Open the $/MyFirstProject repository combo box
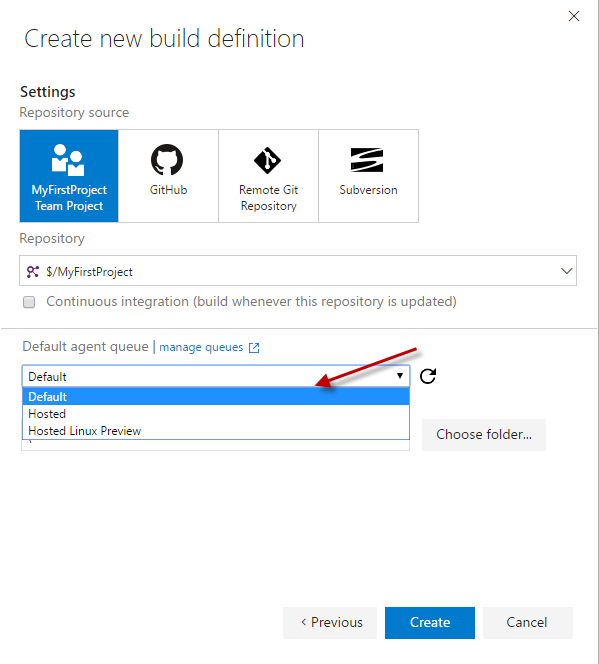This screenshot has width=599, height=664. coord(298,271)
